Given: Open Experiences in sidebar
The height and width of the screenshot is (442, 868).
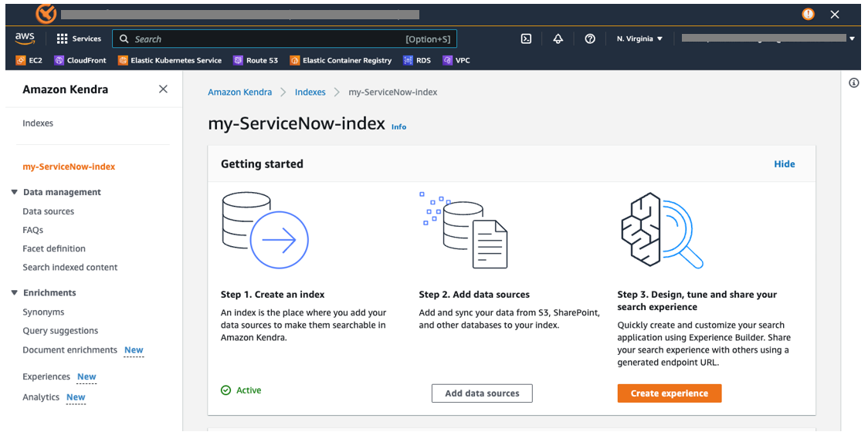Looking at the screenshot, I should click(46, 376).
